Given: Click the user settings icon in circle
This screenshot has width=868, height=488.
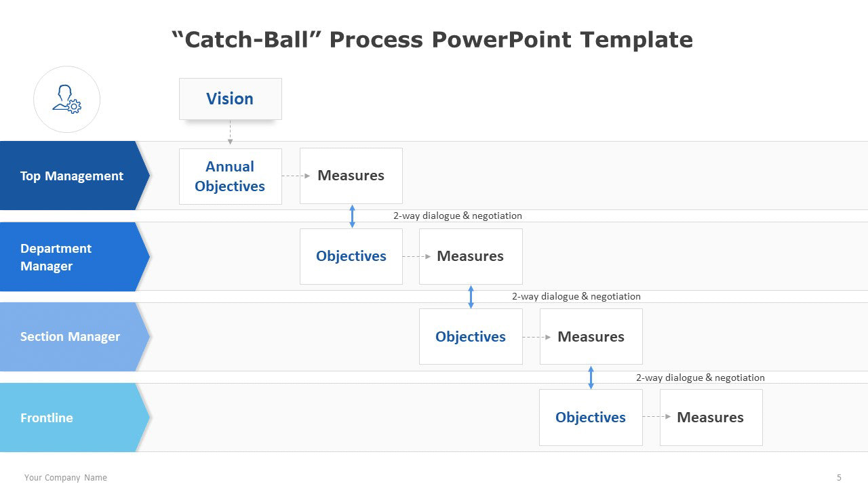Looking at the screenshot, I should click(66, 100).
